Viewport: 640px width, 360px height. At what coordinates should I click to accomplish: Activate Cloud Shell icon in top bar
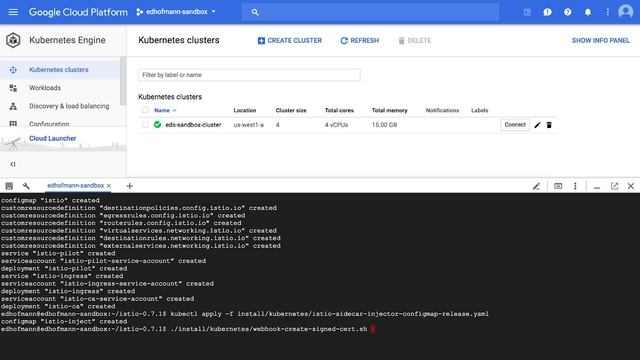527,12
